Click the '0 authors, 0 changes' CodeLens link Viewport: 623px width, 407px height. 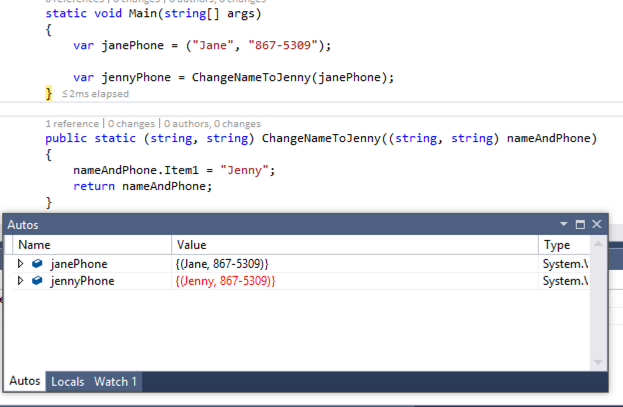(x=213, y=124)
